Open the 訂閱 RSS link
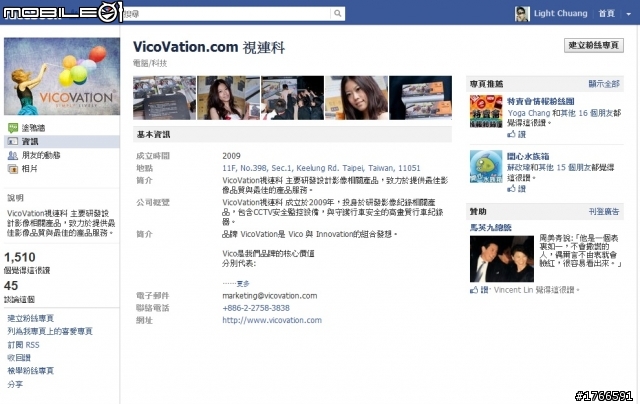 23,345
